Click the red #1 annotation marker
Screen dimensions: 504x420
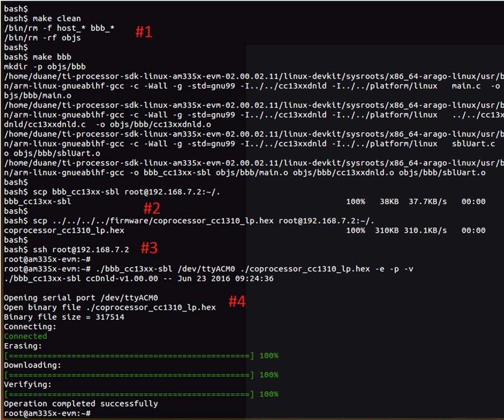[x=144, y=32]
